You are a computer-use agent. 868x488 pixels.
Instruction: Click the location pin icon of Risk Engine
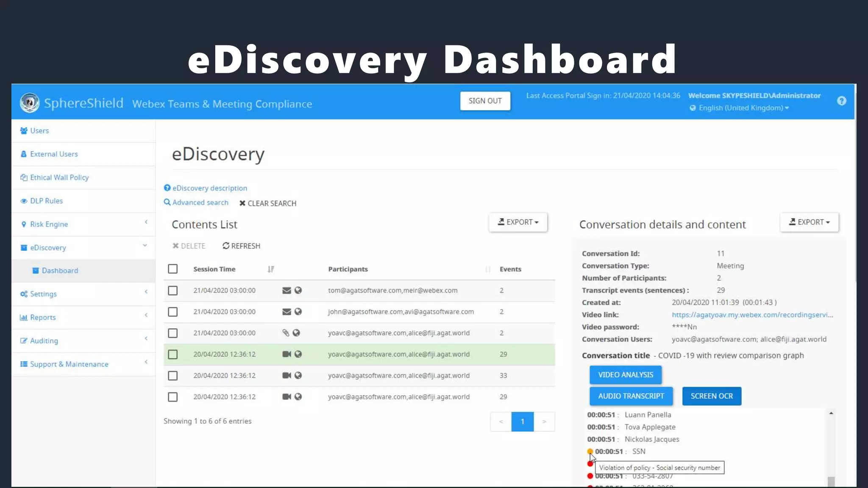pyautogui.click(x=24, y=224)
